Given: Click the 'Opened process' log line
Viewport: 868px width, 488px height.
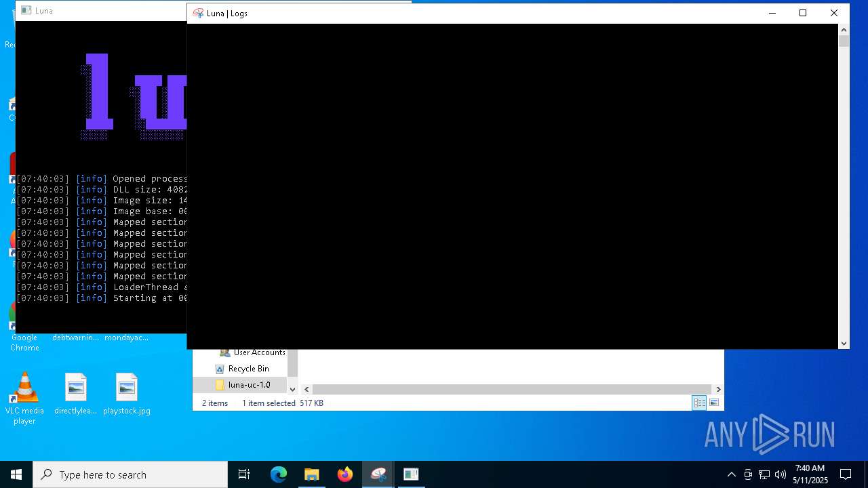Looking at the screenshot, I should 102,179.
